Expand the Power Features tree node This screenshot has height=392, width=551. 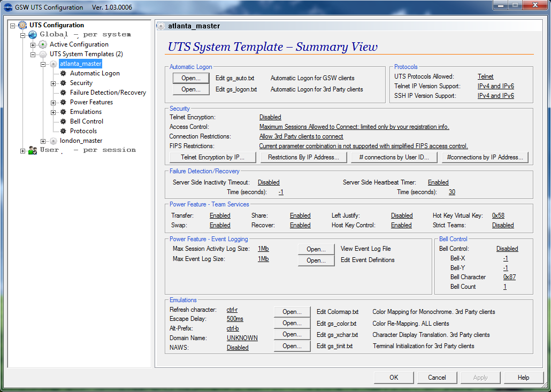tap(53, 103)
